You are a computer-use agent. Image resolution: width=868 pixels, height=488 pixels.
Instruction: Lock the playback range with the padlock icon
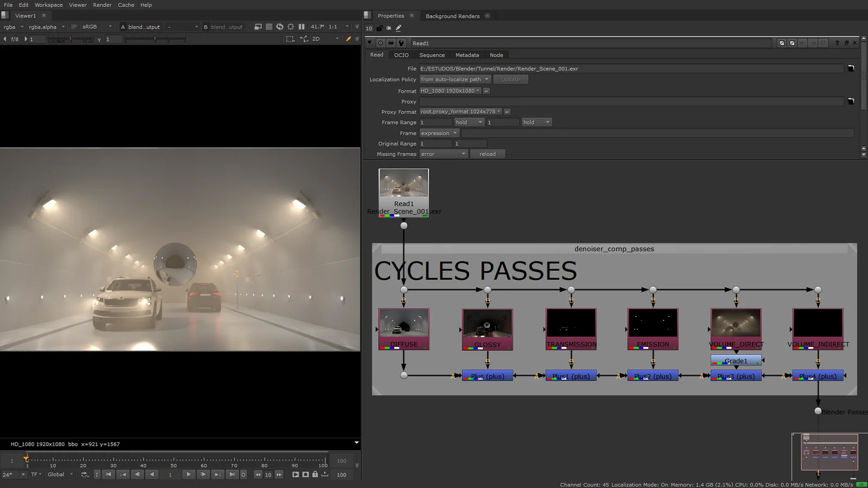[x=315, y=474]
